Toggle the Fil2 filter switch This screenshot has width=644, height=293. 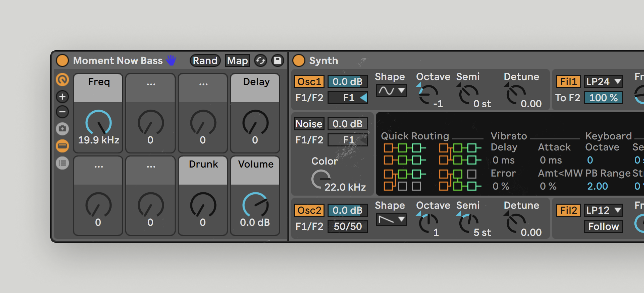pyautogui.click(x=568, y=210)
